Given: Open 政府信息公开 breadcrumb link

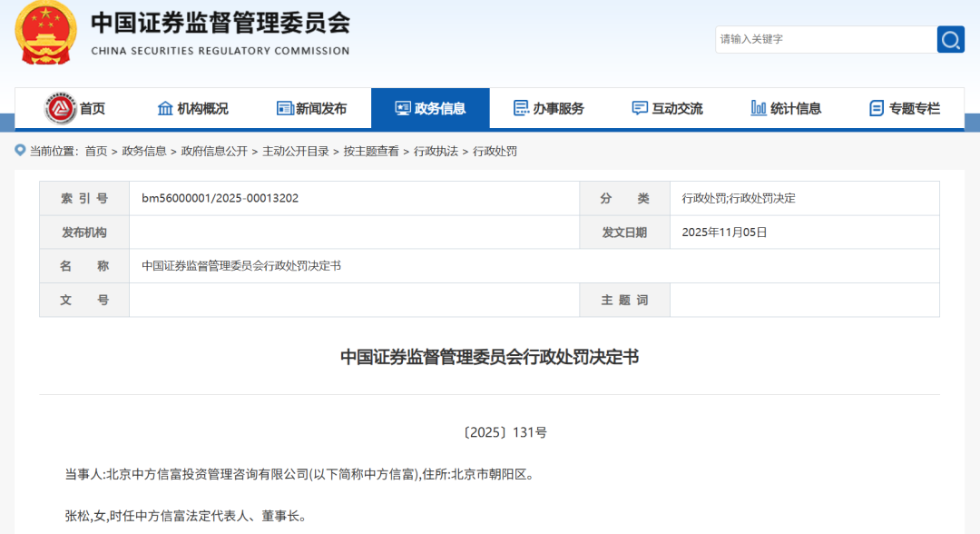Looking at the screenshot, I should 214,152.
